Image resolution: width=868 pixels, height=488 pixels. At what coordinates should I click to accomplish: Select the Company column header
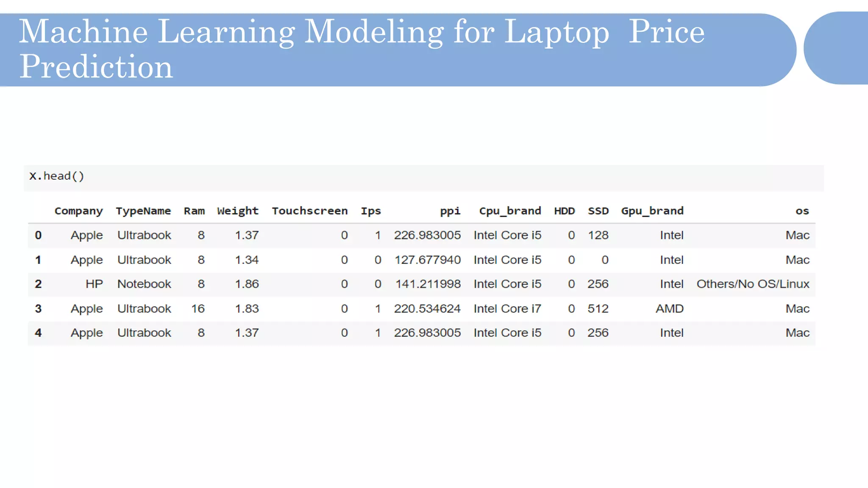(79, 211)
